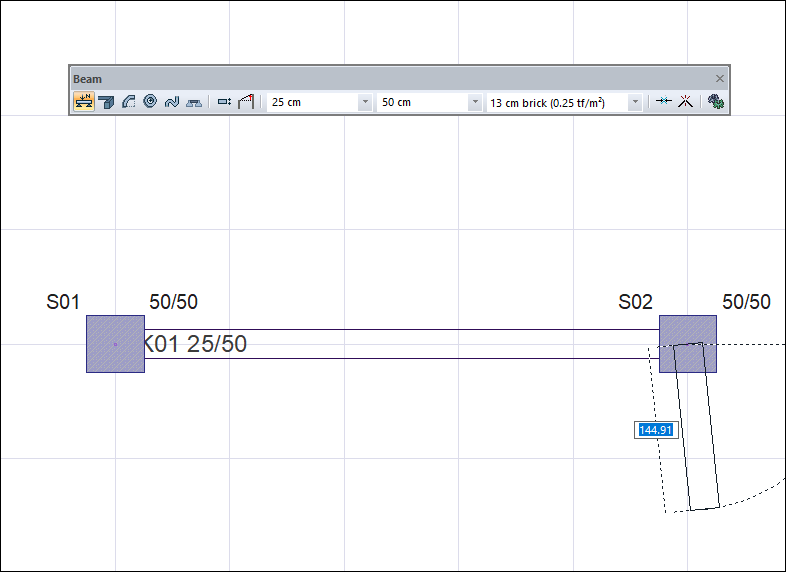Select column S02 square
Screen dimensions: 786x572
[688, 344]
